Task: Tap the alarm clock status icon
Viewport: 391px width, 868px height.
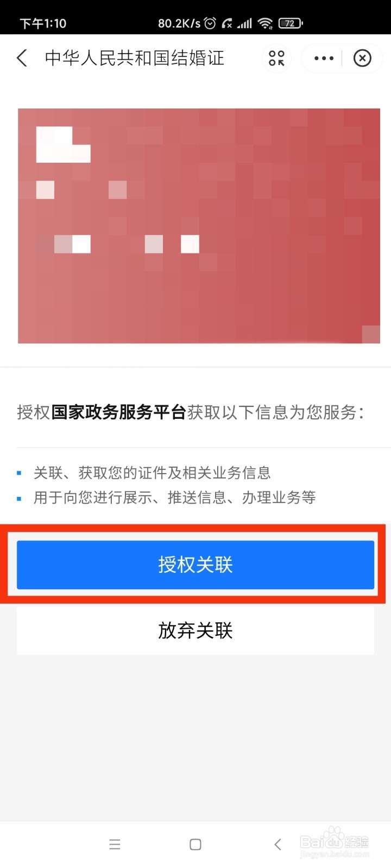Action: click(210, 23)
